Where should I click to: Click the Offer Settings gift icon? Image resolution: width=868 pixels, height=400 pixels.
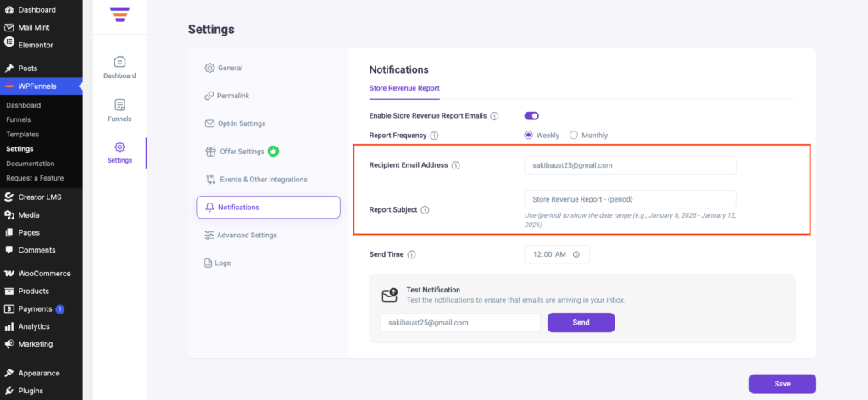click(x=210, y=151)
